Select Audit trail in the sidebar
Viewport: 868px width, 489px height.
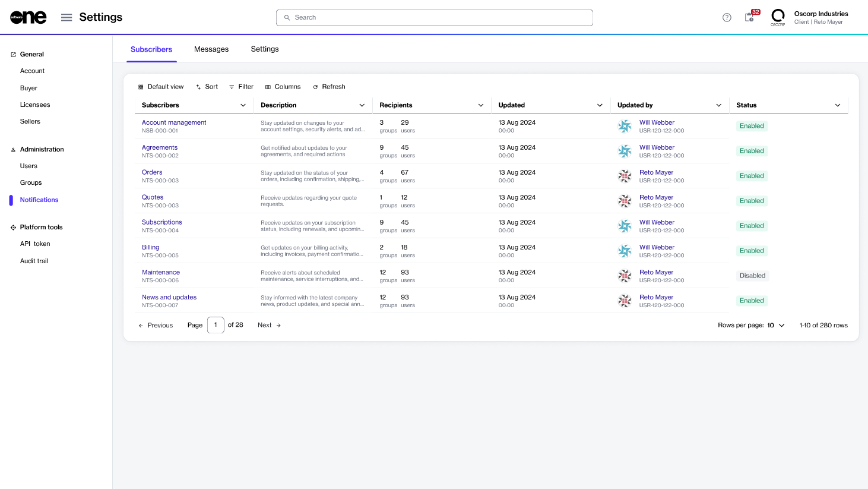point(34,261)
